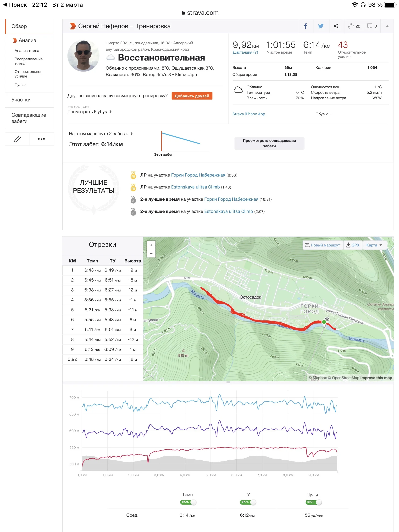This screenshot has height=532, width=399.
Task: Click the Twitter share icon
Action: [321, 26]
